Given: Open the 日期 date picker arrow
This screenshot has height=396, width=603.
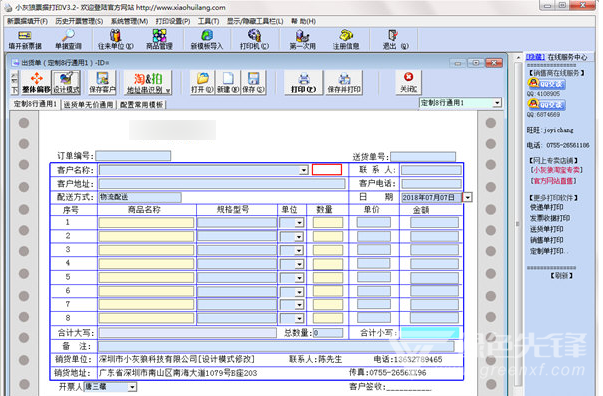Looking at the screenshot, I should (467, 198).
